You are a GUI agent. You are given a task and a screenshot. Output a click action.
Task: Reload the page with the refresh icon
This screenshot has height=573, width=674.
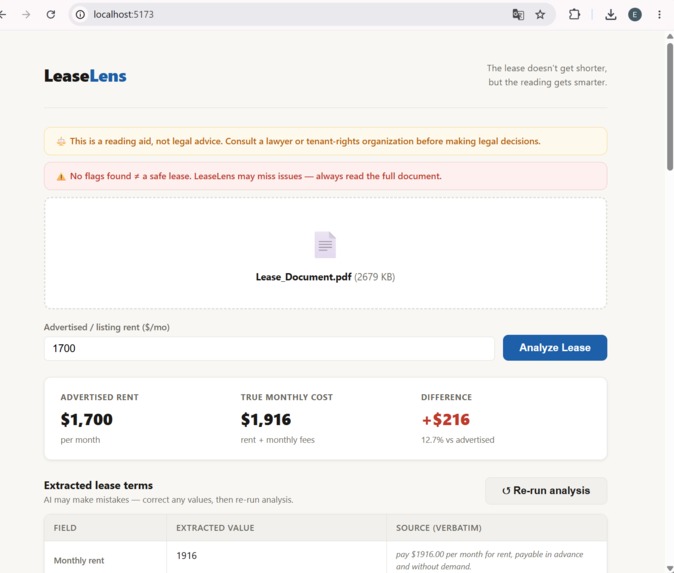pyautogui.click(x=51, y=15)
